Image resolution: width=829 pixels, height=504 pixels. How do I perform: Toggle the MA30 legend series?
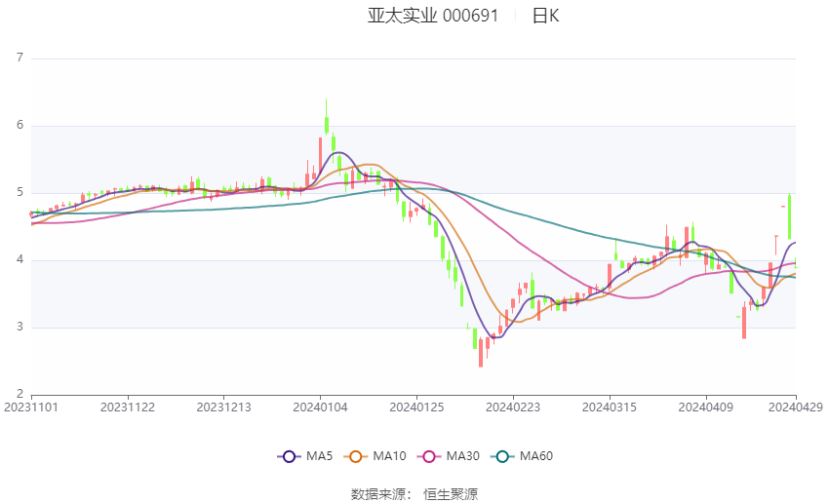pyautogui.click(x=449, y=456)
